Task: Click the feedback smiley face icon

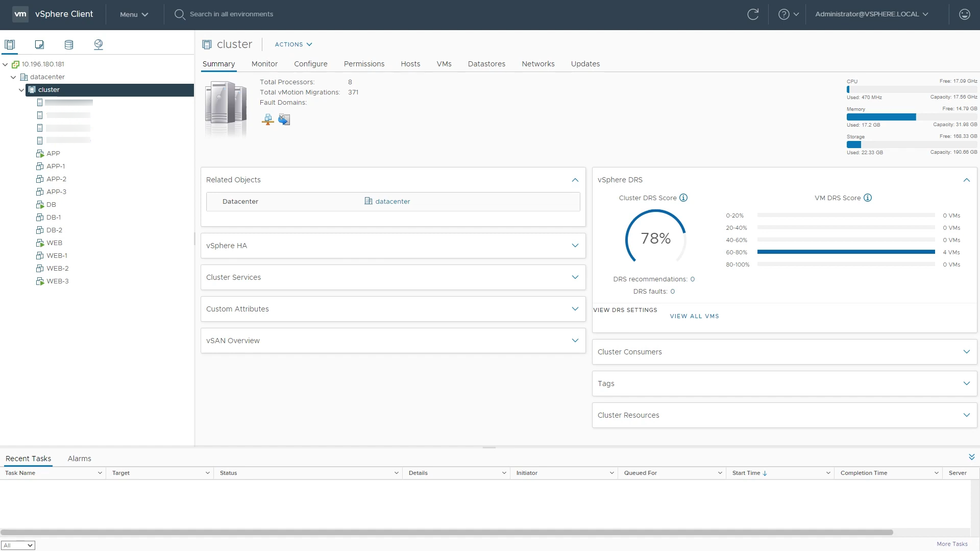Action: click(x=965, y=14)
